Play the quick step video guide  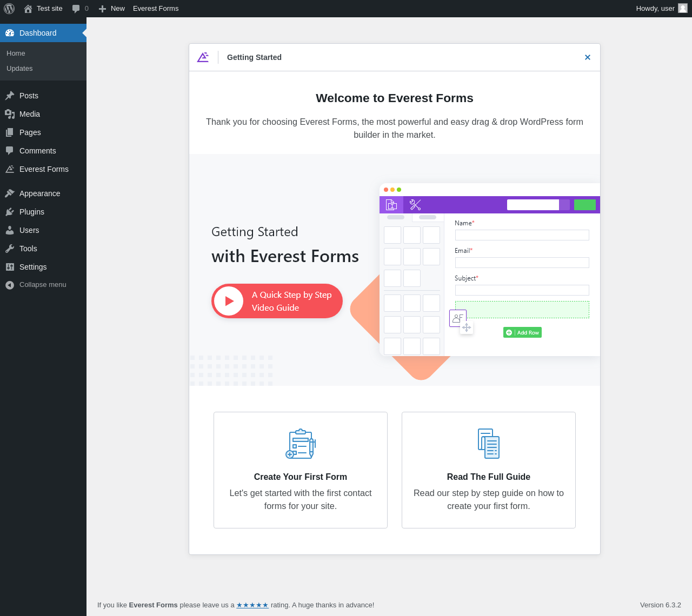[x=277, y=301]
